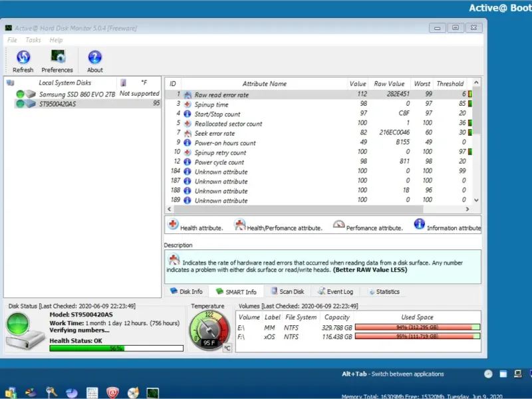532x399 pixels.
Task: Click the red shield taskbar icon
Action: click(x=112, y=392)
